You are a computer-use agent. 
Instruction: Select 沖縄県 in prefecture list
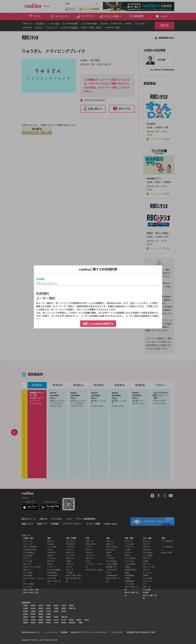[x=80, y=623]
